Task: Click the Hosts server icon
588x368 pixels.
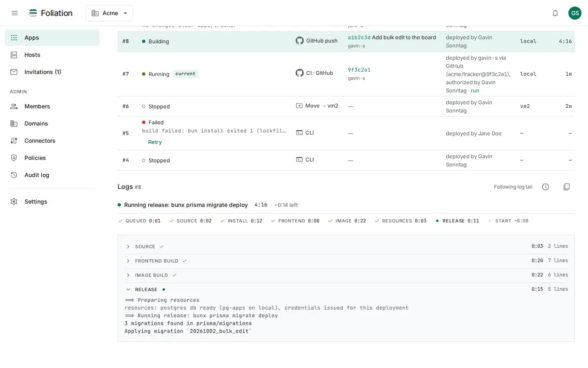Action: coord(14,55)
